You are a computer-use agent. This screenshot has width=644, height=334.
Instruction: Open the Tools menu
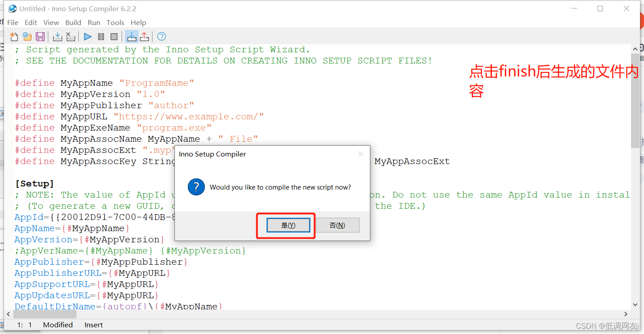tap(115, 22)
